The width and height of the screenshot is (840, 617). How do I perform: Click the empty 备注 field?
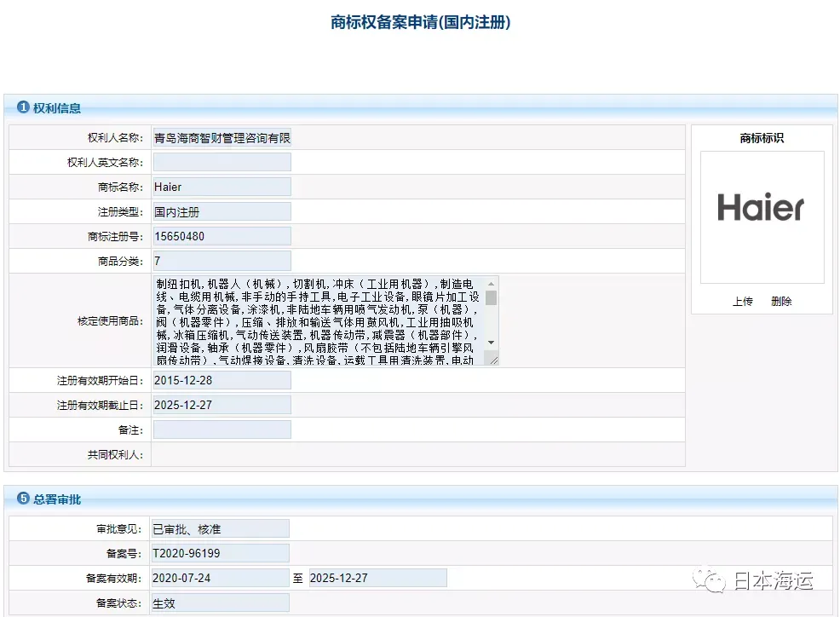pyautogui.click(x=222, y=430)
